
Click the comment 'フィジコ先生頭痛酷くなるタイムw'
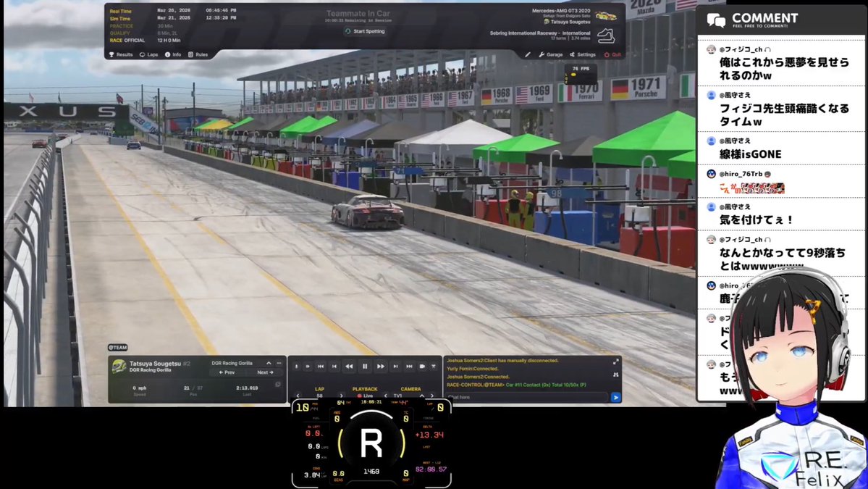click(x=784, y=115)
